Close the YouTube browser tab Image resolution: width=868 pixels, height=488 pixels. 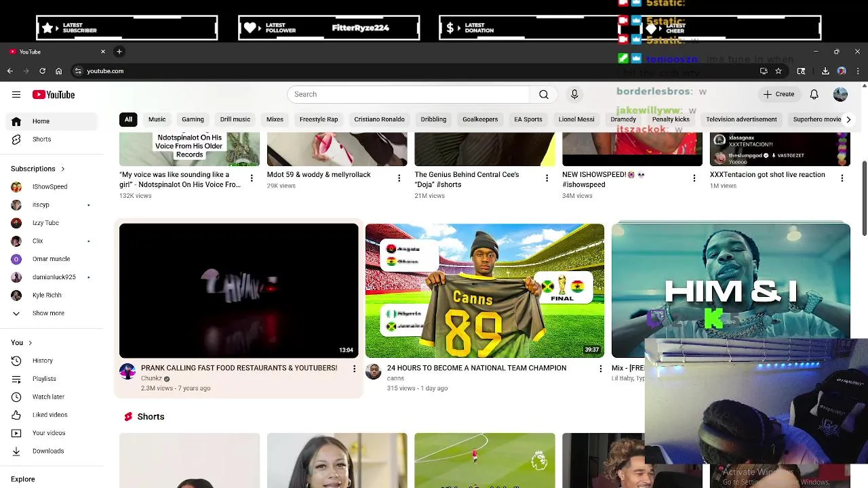point(103,52)
